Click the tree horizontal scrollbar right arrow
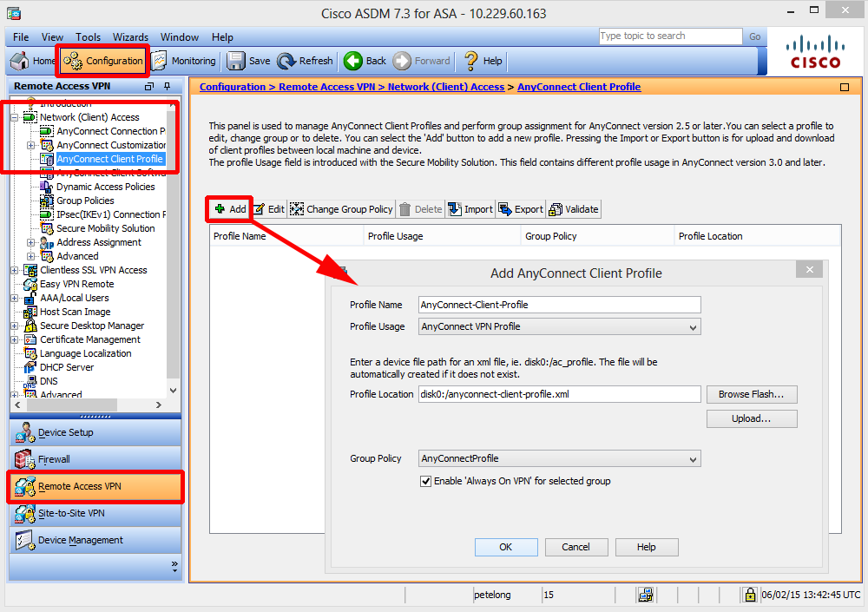868x612 pixels. (x=159, y=405)
